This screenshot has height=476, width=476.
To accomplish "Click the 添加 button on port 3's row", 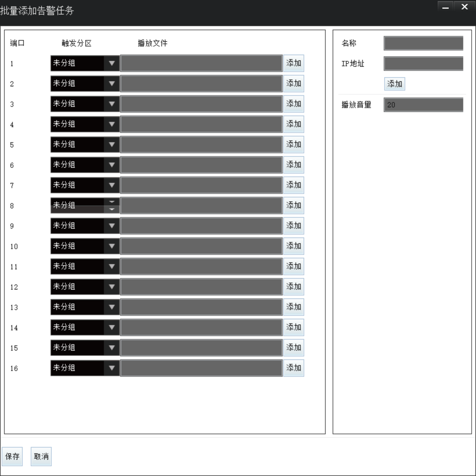I will pos(294,104).
